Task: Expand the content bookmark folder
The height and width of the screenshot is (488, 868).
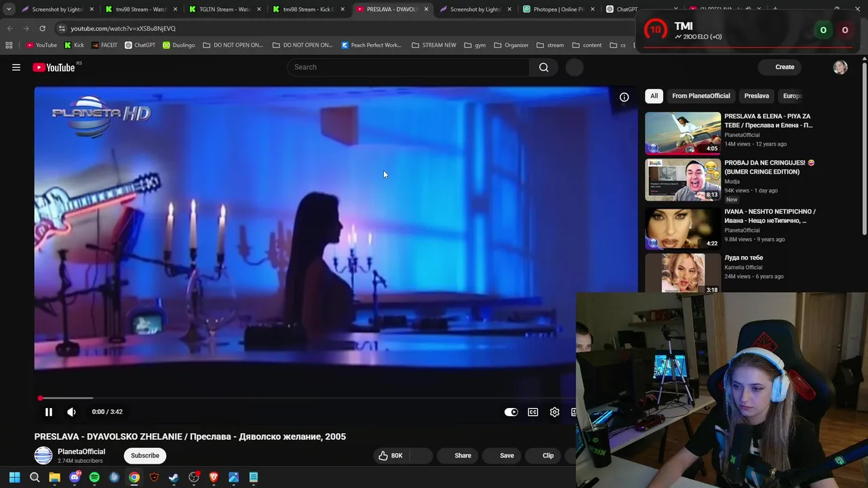Action: 587,45
